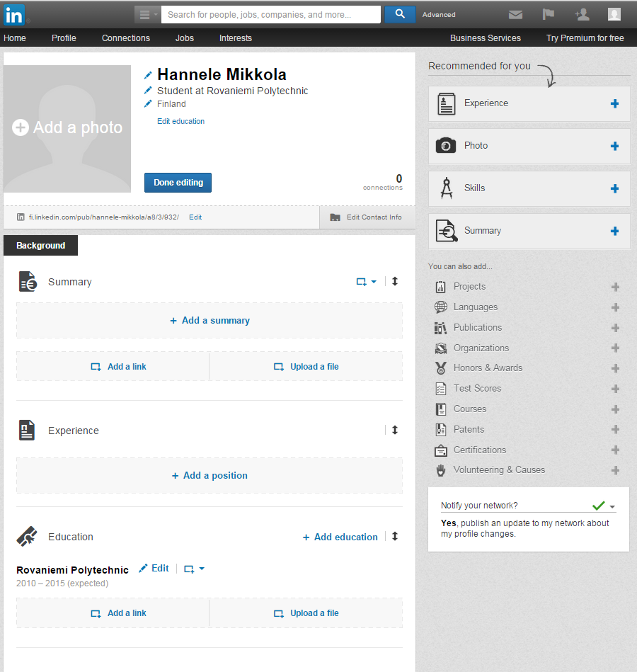
Task: Click the 0 connections count
Action: (383, 182)
